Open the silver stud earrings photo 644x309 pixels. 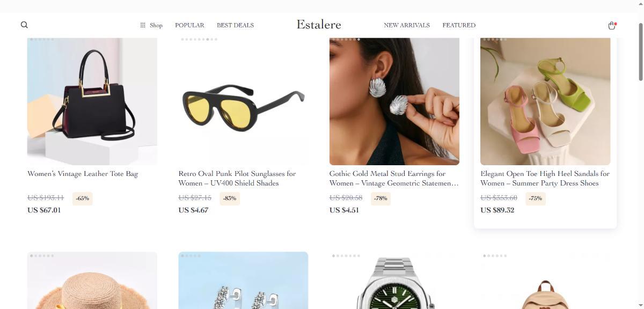394,101
